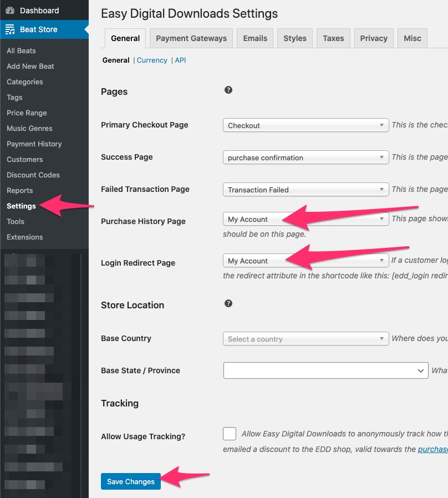Open the Currency sub-section link
Viewport: 448px width, 498px height.
(x=152, y=60)
